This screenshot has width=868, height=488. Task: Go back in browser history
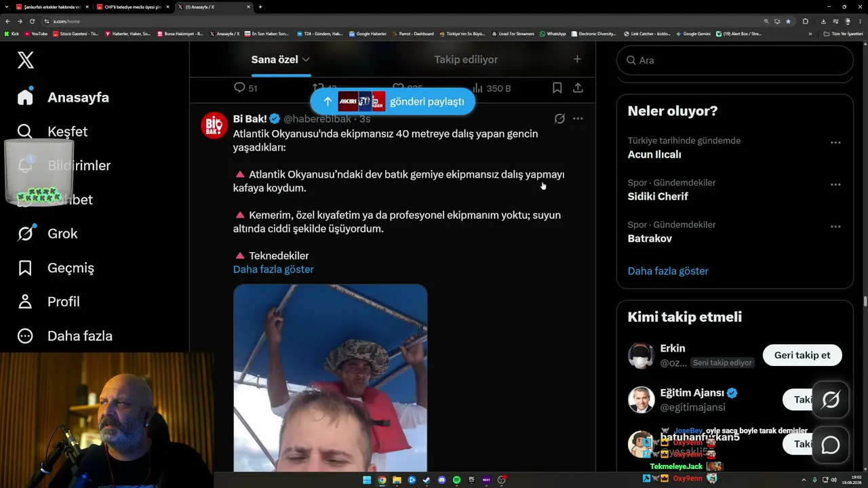[x=7, y=21]
